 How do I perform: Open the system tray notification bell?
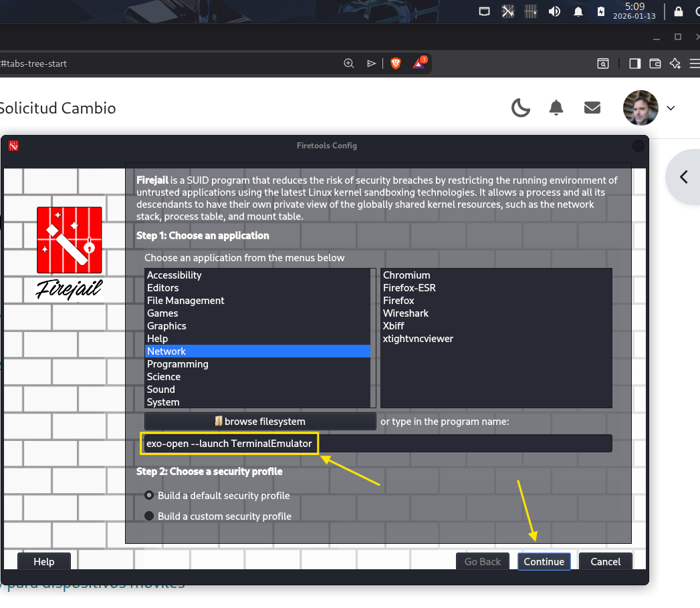(x=578, y=11)
